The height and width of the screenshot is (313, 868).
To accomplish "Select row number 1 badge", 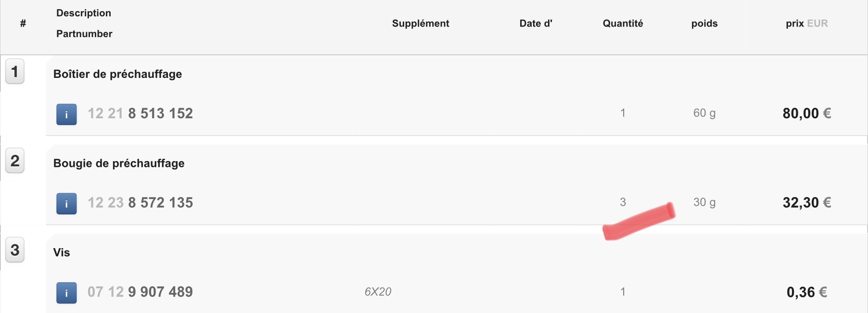I will tap(15, 72).
